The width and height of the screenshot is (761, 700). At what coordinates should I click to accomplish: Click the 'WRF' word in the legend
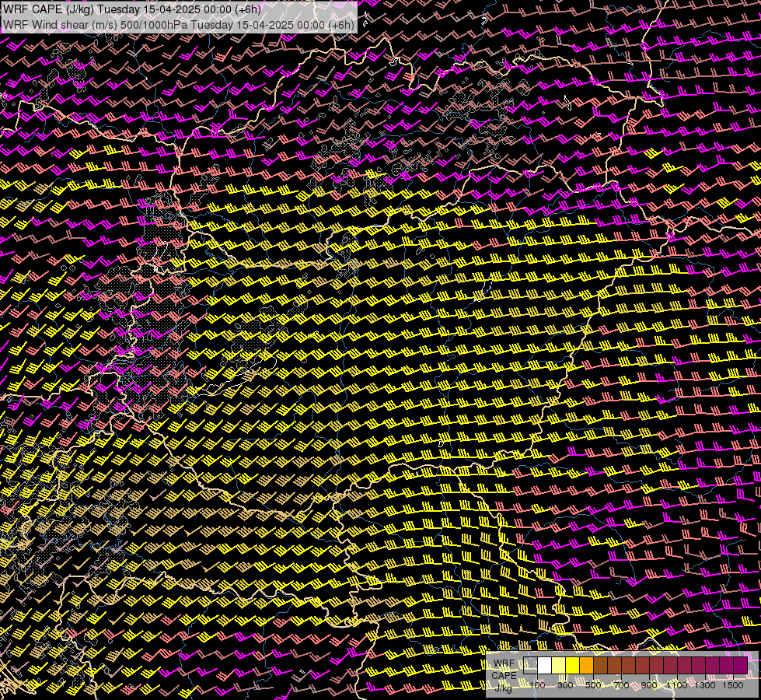[x=504, y=663]
